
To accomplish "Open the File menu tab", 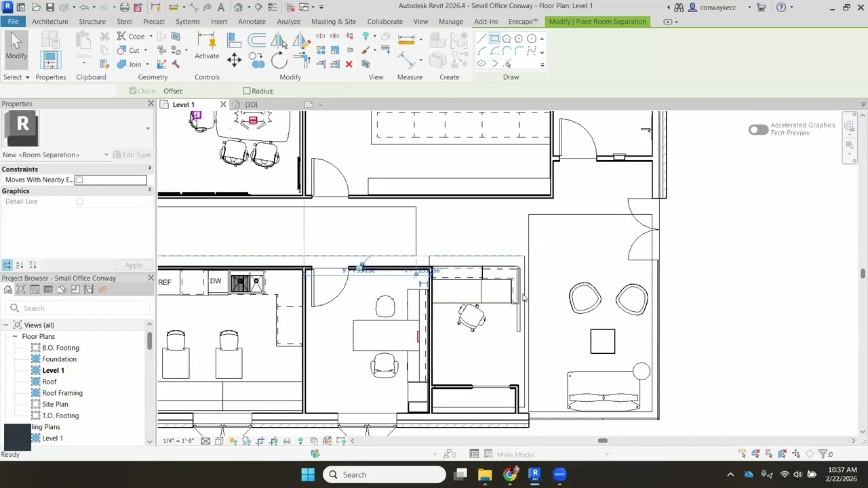I will coord(13,22).
